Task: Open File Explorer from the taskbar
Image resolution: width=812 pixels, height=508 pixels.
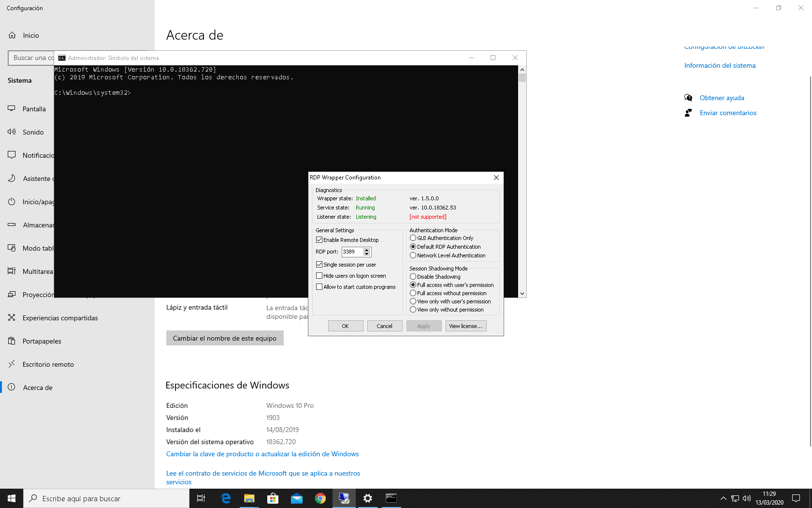Action: tap(249, 498)
